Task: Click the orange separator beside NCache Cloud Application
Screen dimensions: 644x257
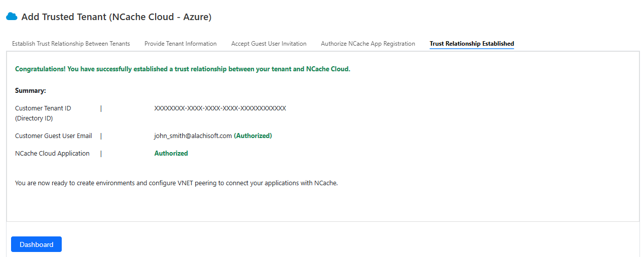Action: click(x=101, y=154)
